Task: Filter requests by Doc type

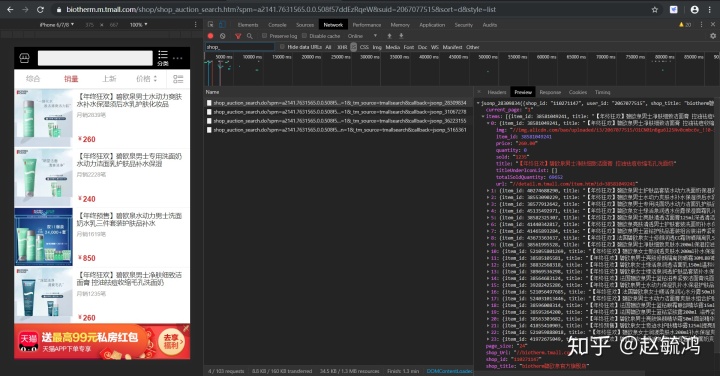Action: (422, 47)
